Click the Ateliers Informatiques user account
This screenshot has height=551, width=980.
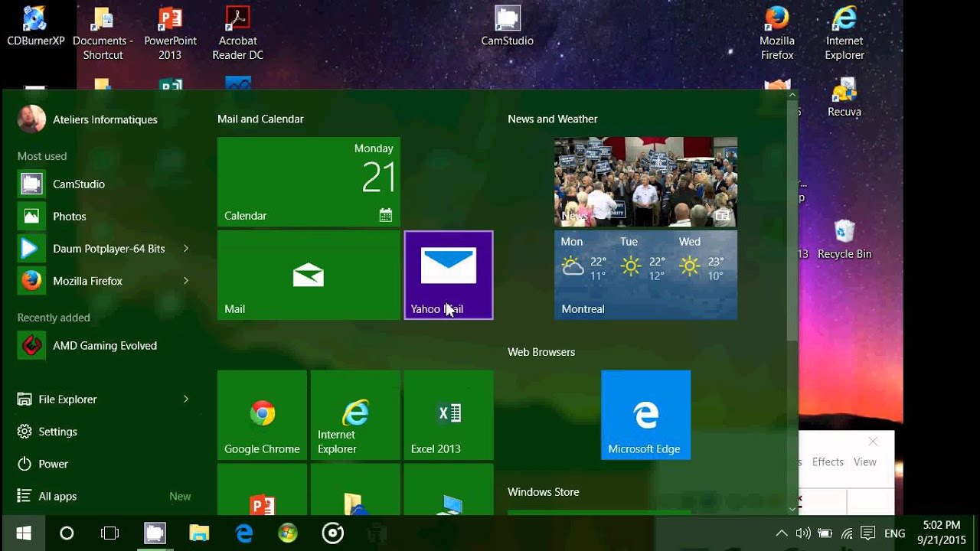[x=87, y=119]
